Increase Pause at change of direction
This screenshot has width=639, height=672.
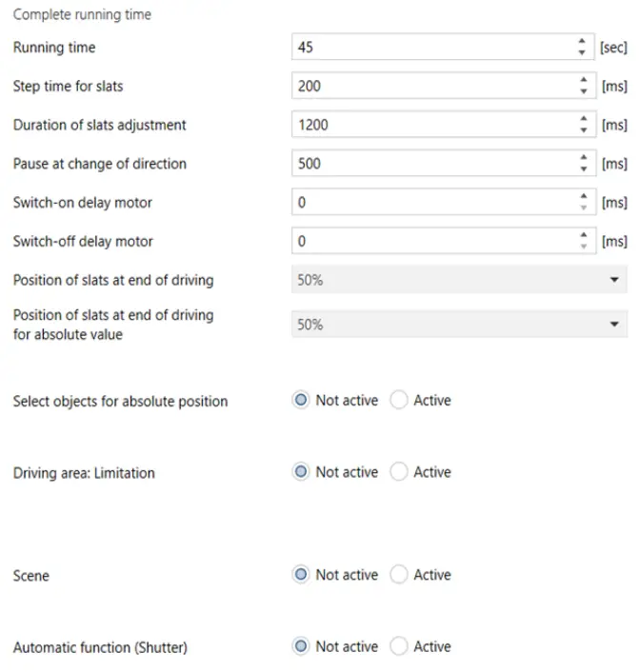coord(582,158)
